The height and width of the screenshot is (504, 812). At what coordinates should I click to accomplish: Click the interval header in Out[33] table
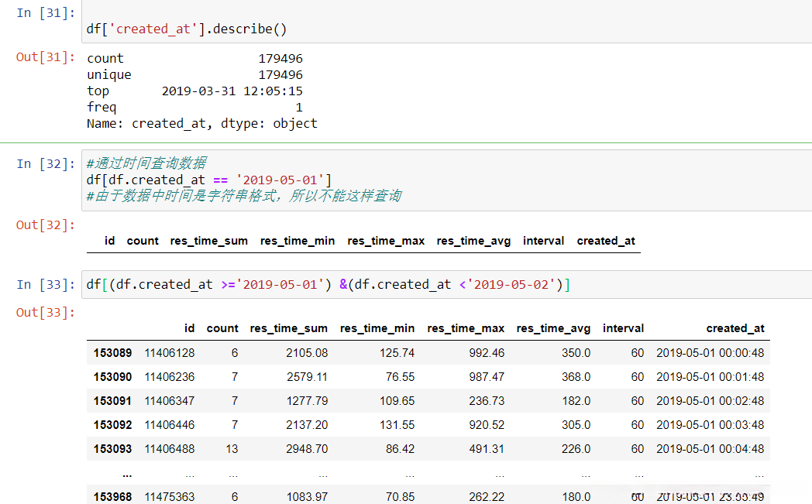tap(623, 328)
